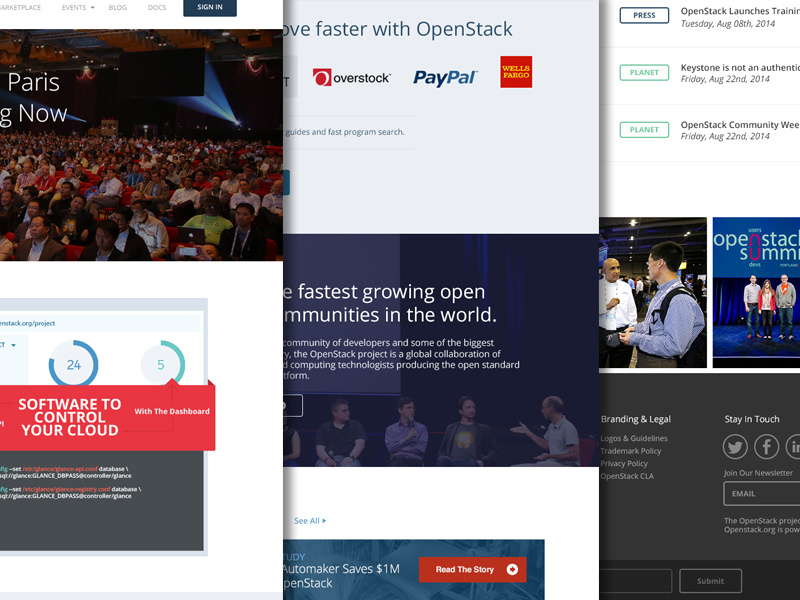Click the circular gauge showing 5

click(162, 364)
